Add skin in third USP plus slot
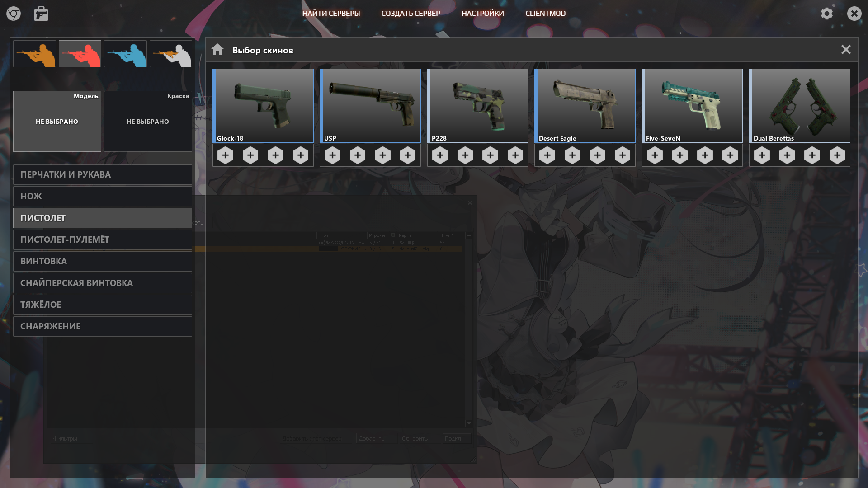Image resolution: width=868 pixels, height=488 pixels. [x=383, y=155]
